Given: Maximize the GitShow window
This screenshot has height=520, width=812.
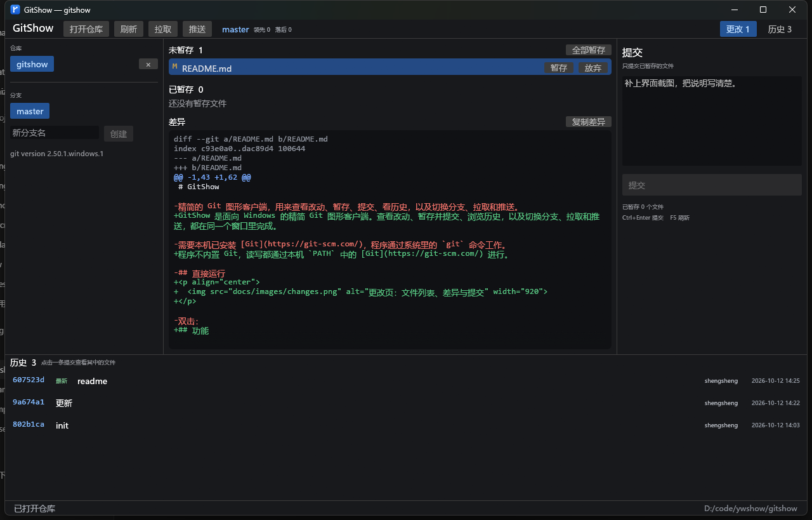Looking at the screenshot, I should (763, 10).
